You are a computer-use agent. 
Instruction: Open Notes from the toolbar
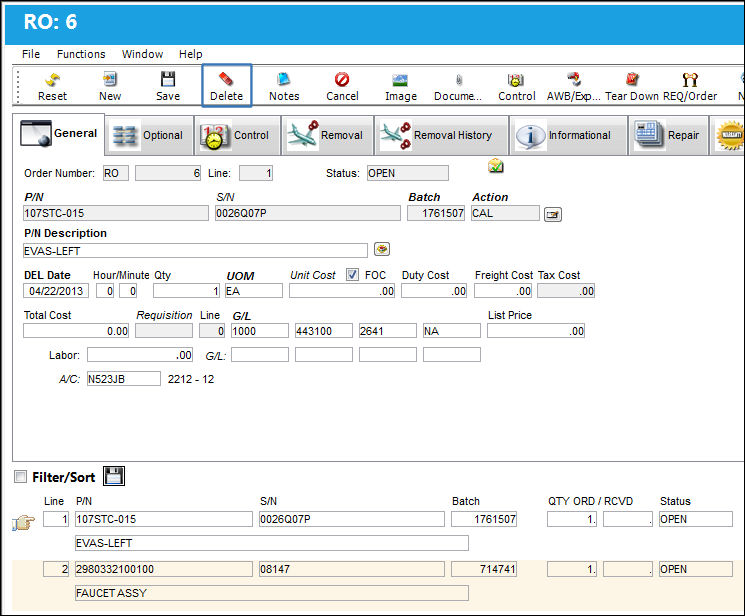[284, 87]
